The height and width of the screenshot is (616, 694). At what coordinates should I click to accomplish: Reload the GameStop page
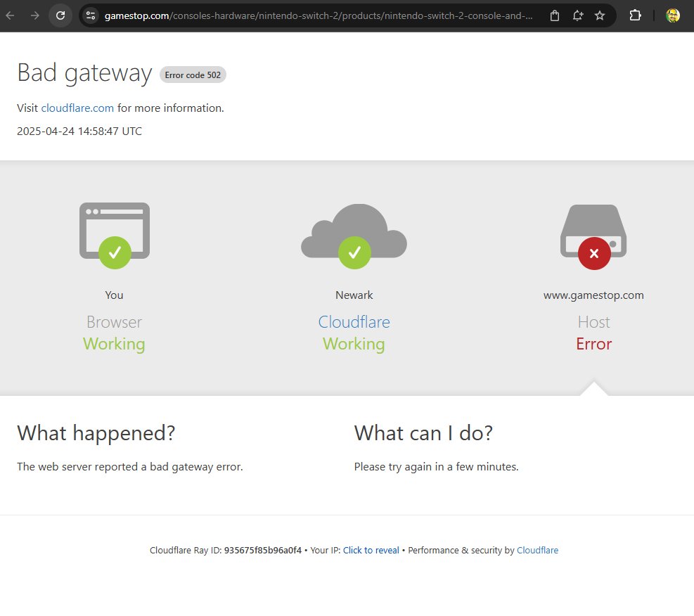[60, 16]
